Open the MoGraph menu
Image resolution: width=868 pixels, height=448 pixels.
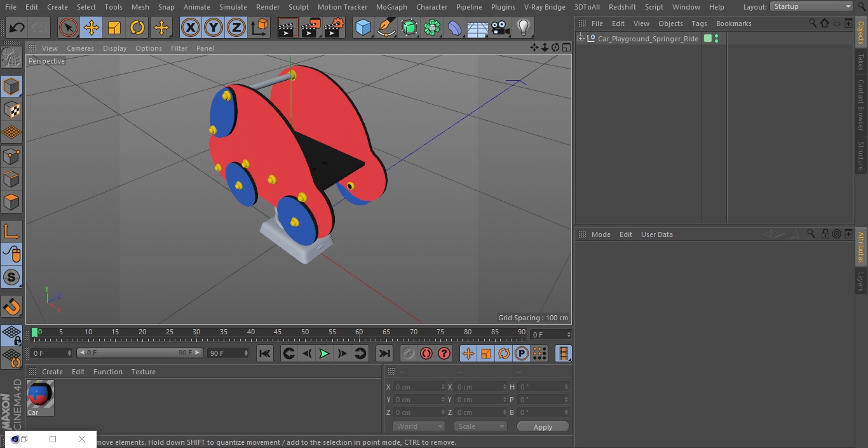click(391, 6)
